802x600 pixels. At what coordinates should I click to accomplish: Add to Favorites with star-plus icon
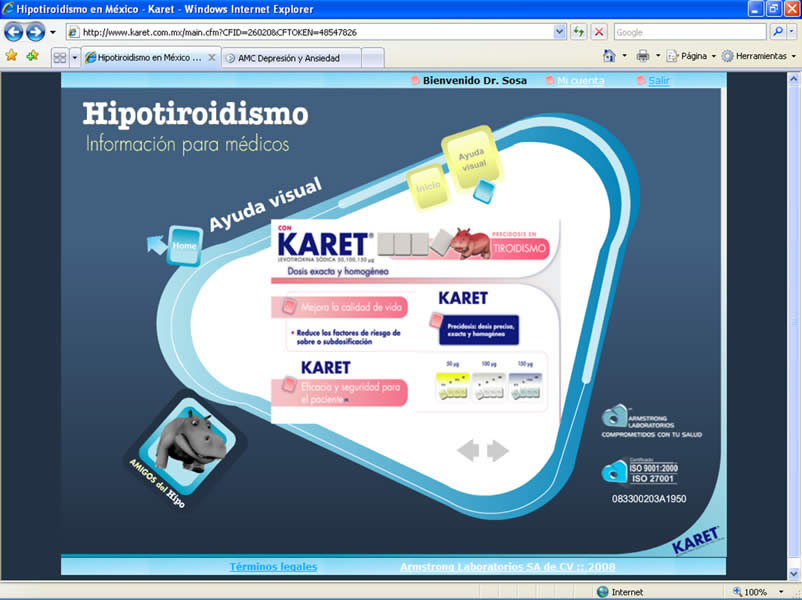(32, 56)
